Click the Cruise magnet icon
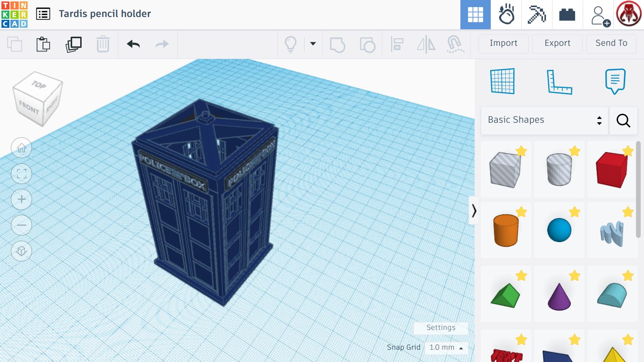 tap(455, 44)
